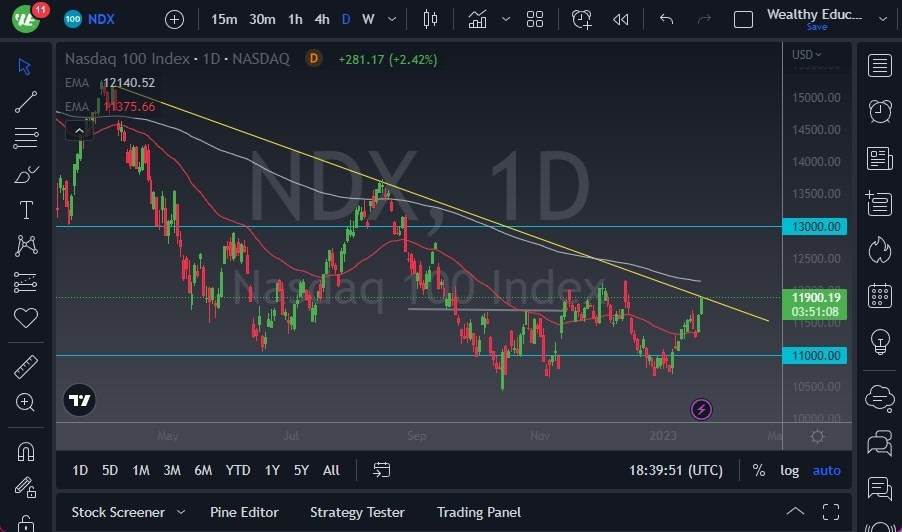This screenshot has width=902, height=532.
Task: Expand the Stock Screener dropdown arrow
Action: [181, 512]
